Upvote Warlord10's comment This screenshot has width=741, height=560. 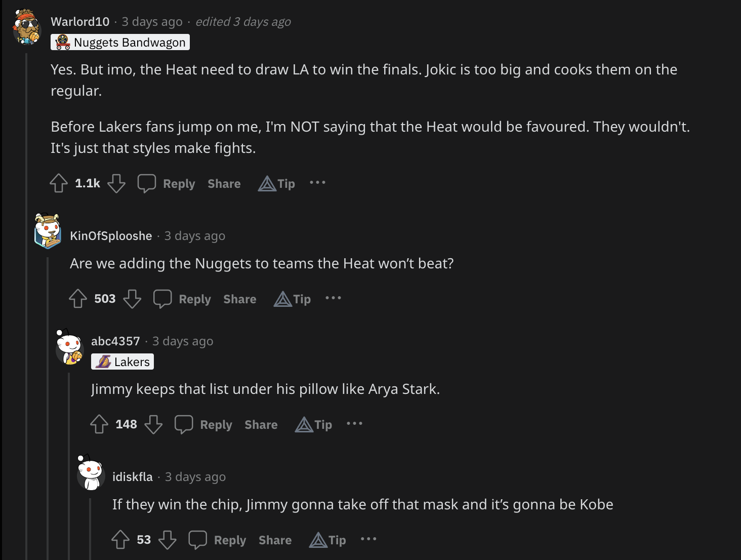(x=59, y=183)
